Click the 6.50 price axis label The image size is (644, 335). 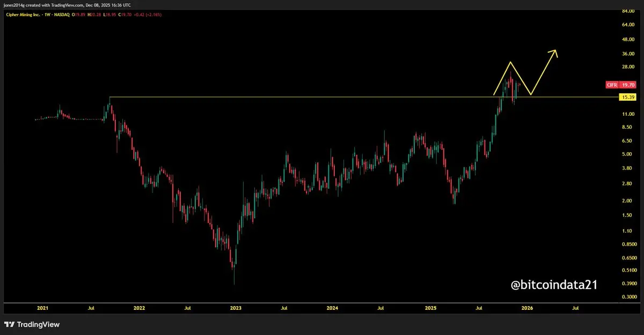(x=628, y=140)
